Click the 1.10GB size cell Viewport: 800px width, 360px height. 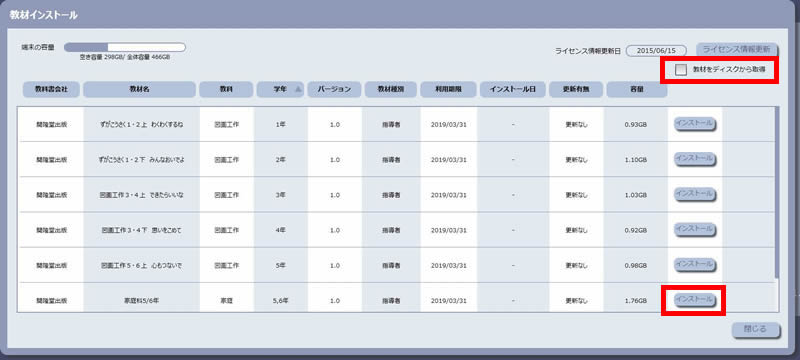(x=636, y=160)
